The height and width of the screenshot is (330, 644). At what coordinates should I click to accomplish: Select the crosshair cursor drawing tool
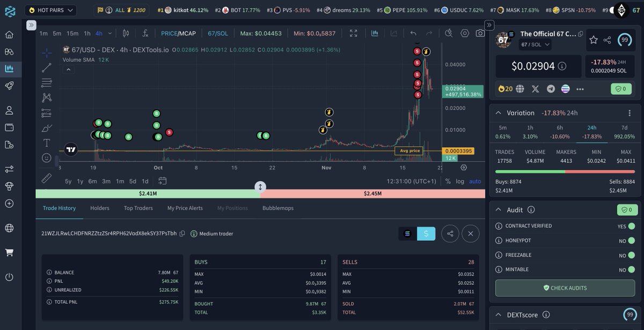click(x=47, y=53)
